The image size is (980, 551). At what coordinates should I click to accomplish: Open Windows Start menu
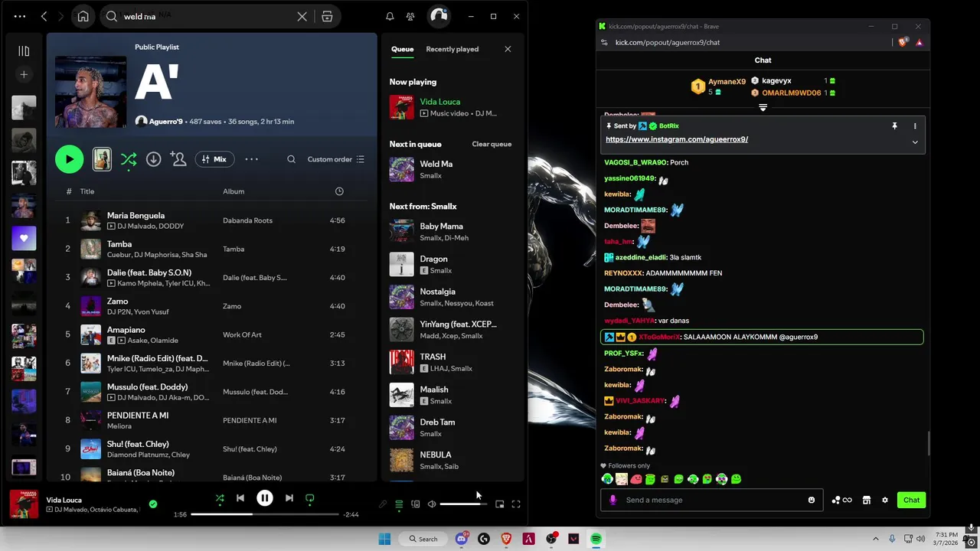(384, 539)
